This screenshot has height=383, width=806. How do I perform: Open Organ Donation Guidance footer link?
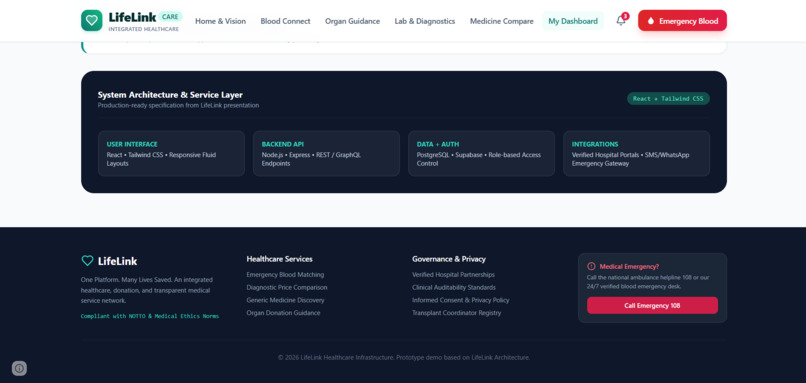[283, 313]
